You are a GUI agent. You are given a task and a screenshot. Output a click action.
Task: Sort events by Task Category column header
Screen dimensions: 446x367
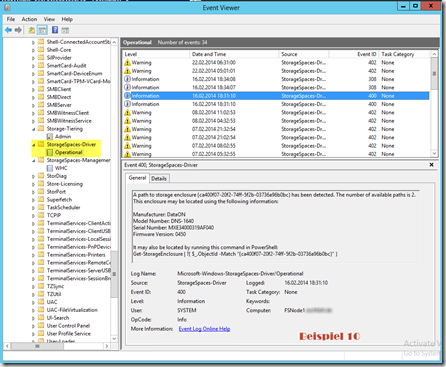pyautogui.click(x=405, y=54)
